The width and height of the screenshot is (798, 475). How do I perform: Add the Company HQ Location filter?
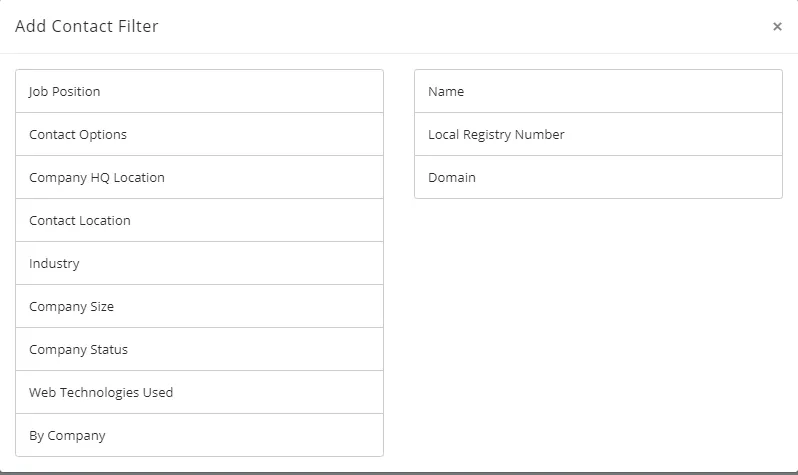199,177
